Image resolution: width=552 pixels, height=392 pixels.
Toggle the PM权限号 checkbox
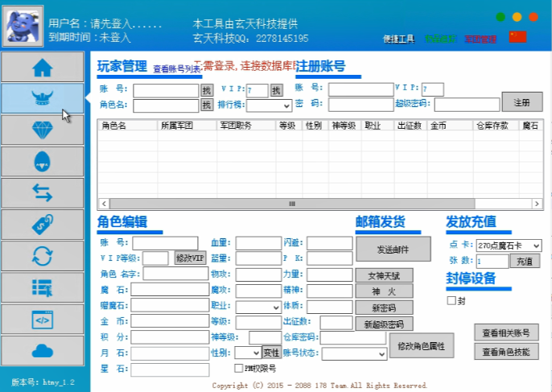(238, 368)
